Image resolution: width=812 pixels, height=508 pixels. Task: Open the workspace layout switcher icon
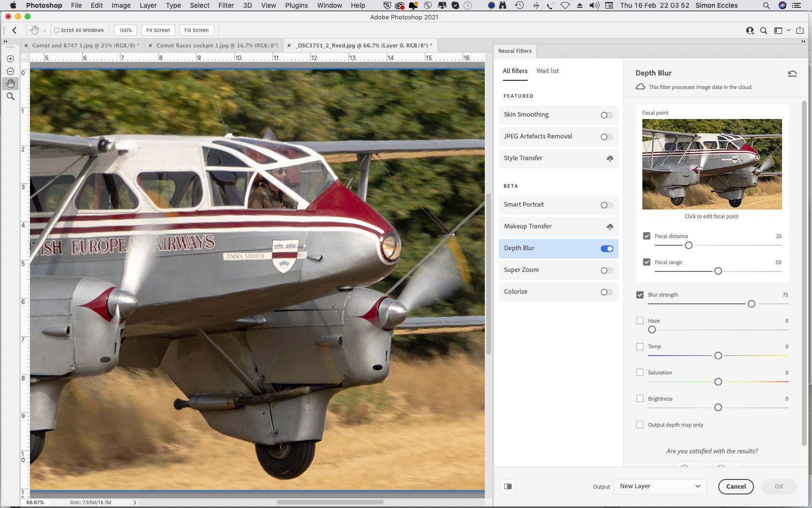coord(778,30)
